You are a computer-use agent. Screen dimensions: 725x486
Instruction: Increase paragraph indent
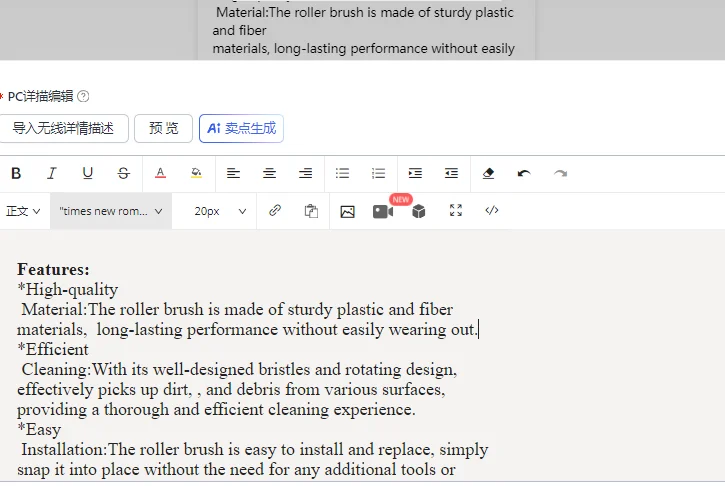415,173
